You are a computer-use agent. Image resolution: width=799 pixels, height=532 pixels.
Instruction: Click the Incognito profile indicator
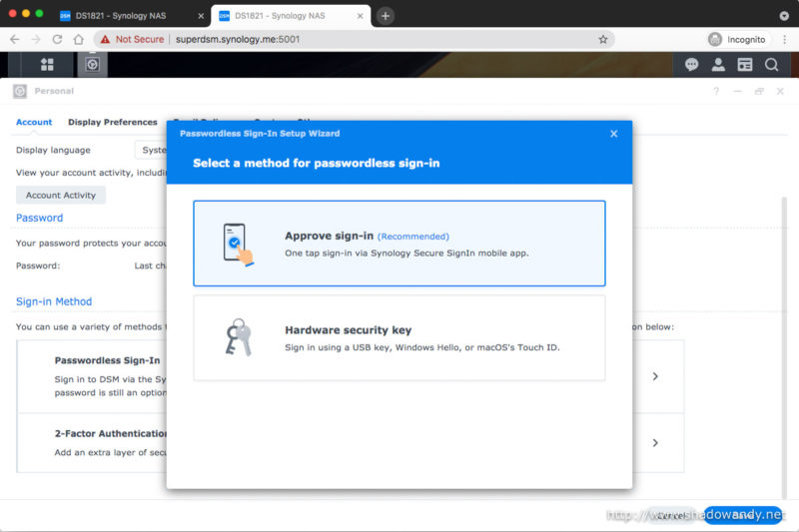click(x=737, y=39)
